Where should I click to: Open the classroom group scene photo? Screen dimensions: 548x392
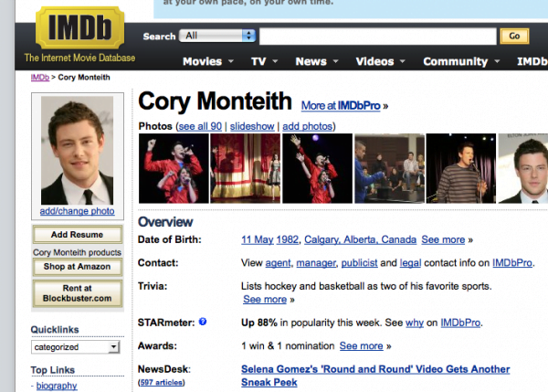click(x=390, y=168)
